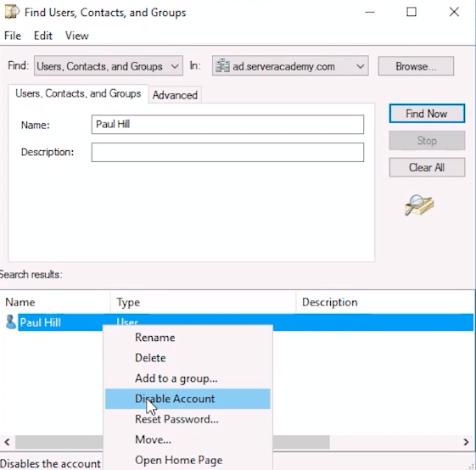Image resolution: width=476 pixels, height=470 pixels.
Task: Open the File menu
Action: tap(13, 36)
